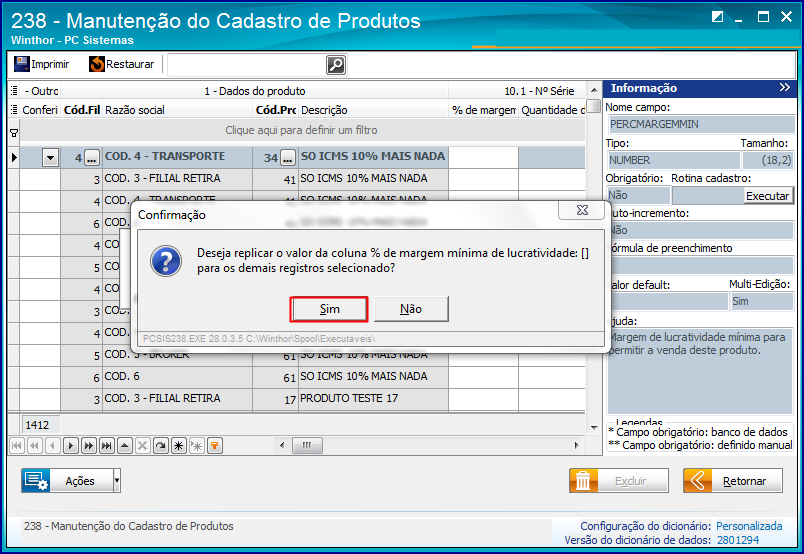The image size is (804, 554).
Task: Go to first record navigator button
Action: [17, 446]
